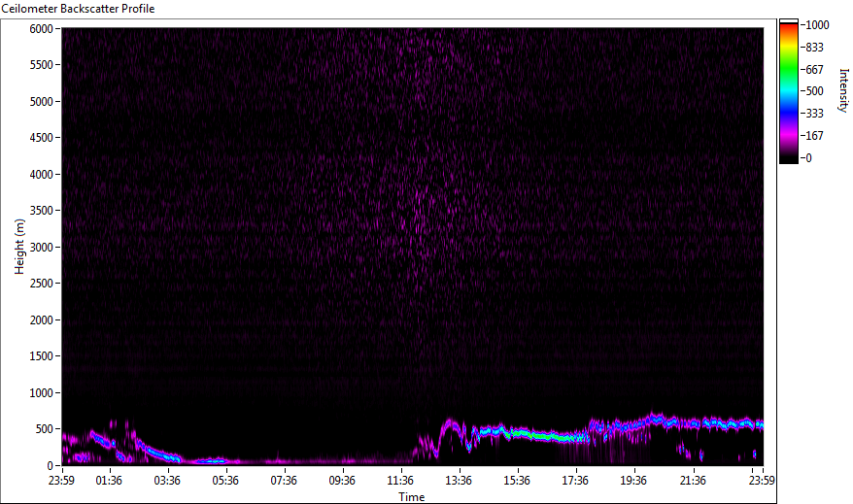Click the Intensity color scale bar
The image size is (853, 504).
(788, 91)
